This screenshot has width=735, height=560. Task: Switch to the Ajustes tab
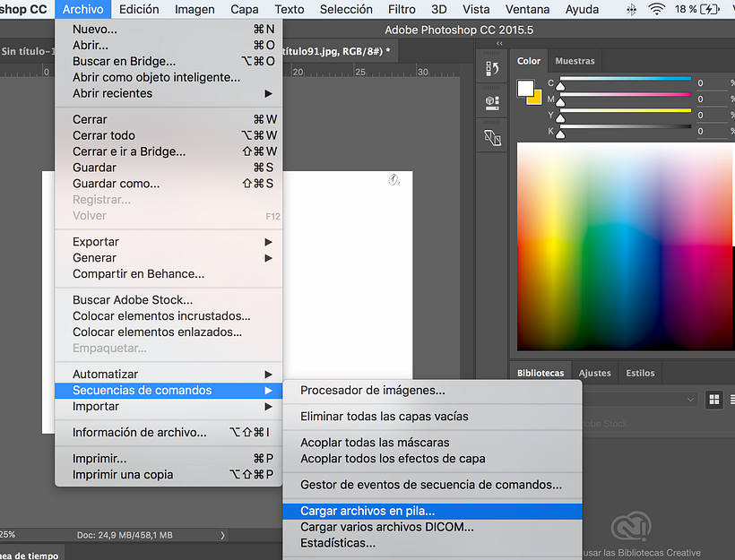(594, 373)
